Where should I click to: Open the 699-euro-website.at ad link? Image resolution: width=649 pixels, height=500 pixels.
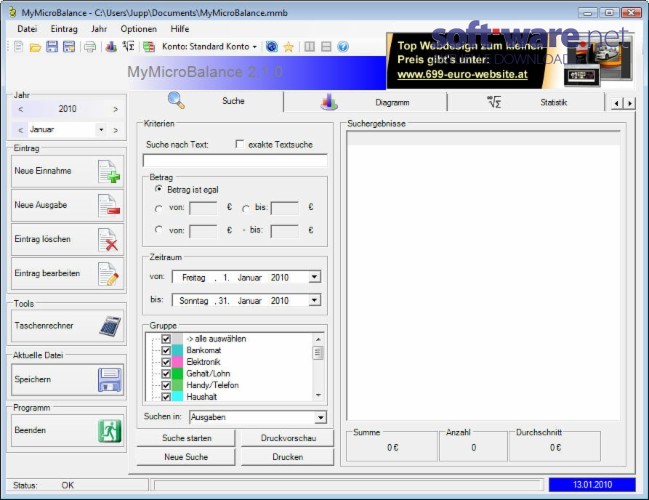pyautogui.click(x=462, y=75)
